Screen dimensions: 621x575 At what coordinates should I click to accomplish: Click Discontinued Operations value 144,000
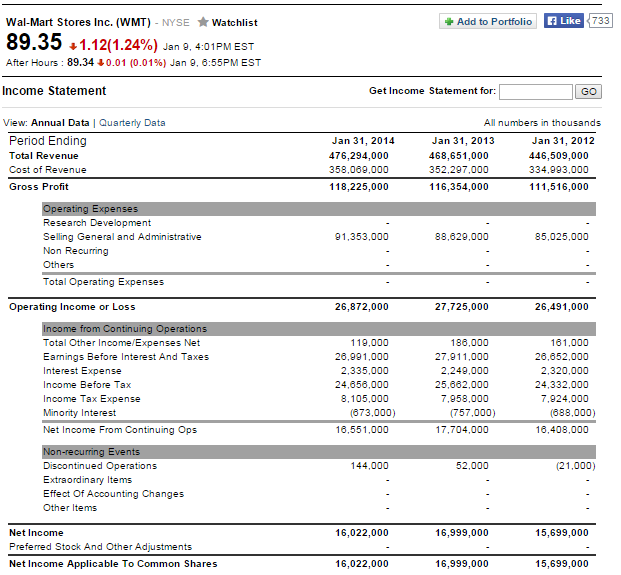pos(370,466)
